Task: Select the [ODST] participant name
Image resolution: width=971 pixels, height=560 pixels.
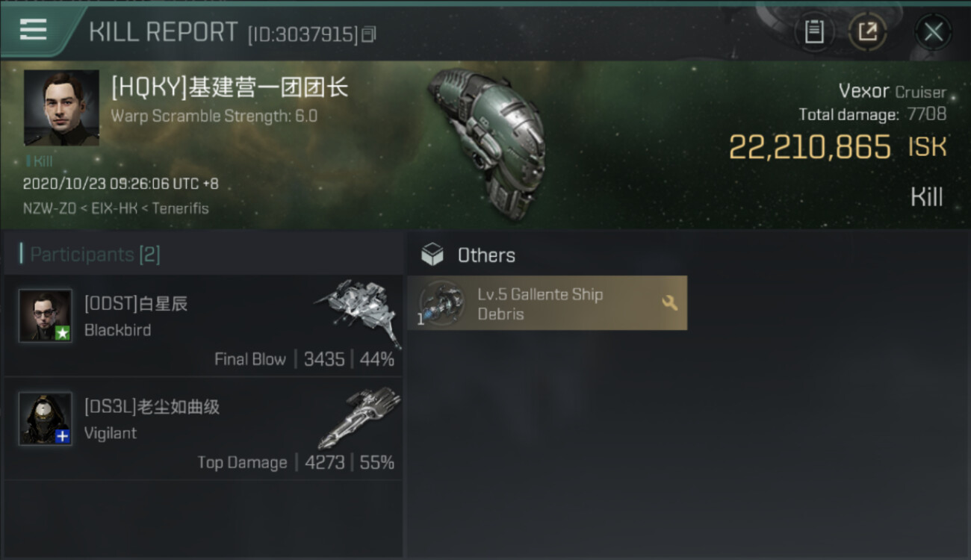Action: pos(136,304)
